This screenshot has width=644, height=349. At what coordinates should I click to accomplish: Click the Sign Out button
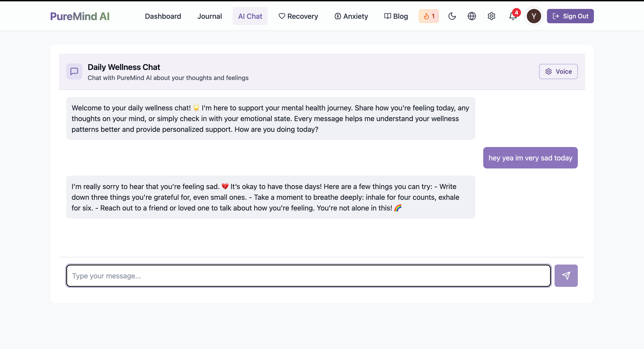[x=570, y=16]
